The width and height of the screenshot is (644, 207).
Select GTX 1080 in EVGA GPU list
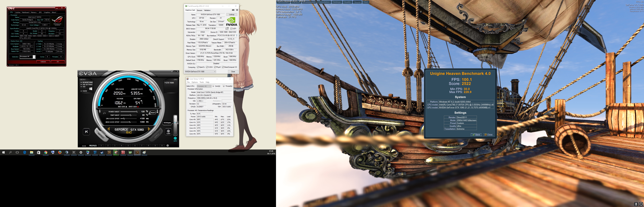tap(169, 83)
